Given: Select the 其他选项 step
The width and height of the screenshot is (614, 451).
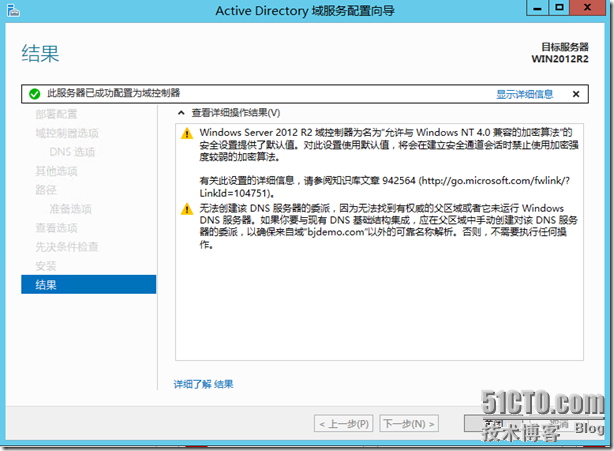Looking at the screenshot, I should pos(56,171).
